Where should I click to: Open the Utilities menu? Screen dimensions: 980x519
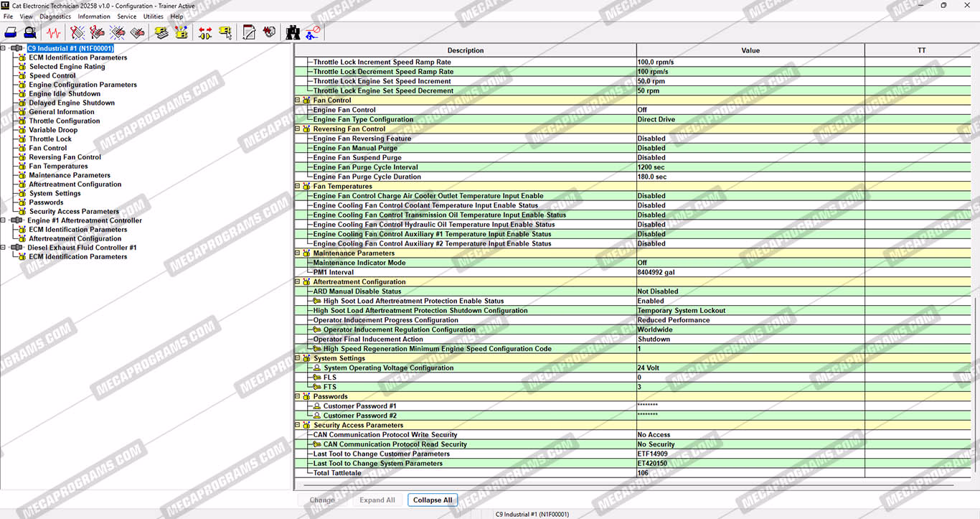coord(154,17)
